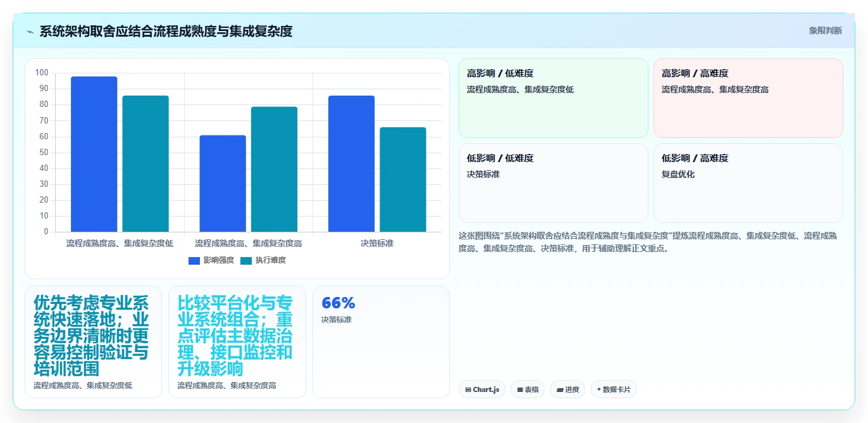Click the teal 执行难度 legend color box
This screenshot has height=423, width=868.
tap(246, 261)
